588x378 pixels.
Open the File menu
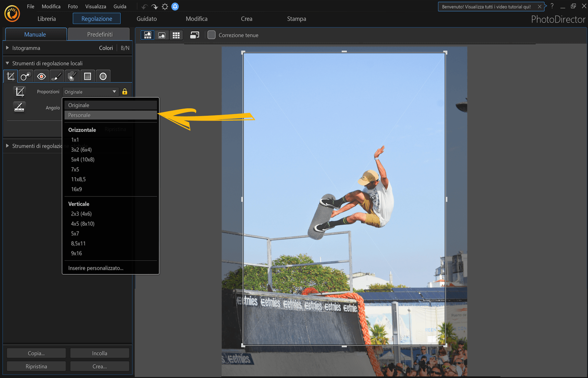(31, 6)
